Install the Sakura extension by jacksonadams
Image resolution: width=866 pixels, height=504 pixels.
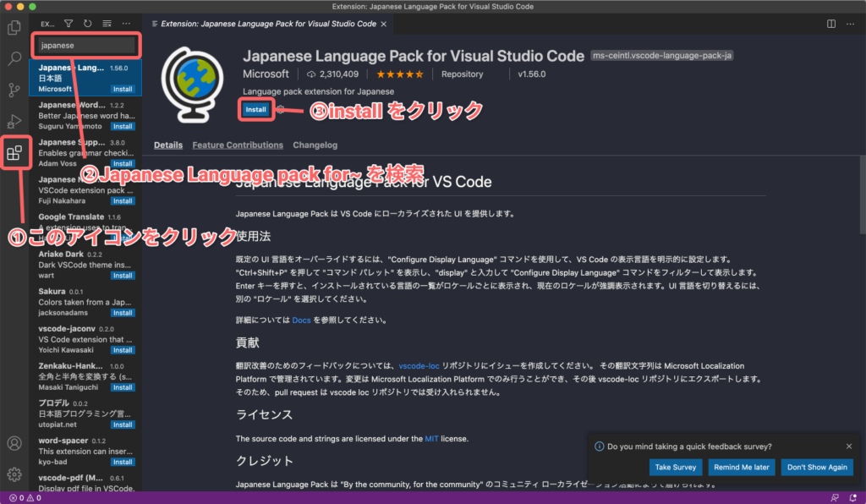coord(122,313)
